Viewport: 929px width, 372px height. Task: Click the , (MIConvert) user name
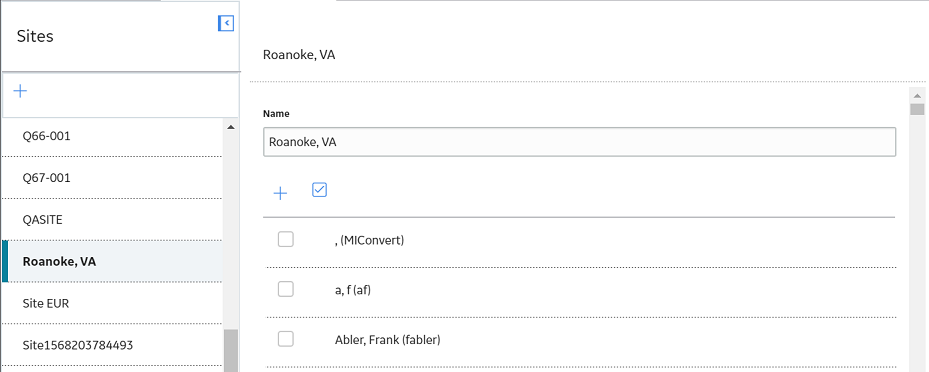coord(369,240)
